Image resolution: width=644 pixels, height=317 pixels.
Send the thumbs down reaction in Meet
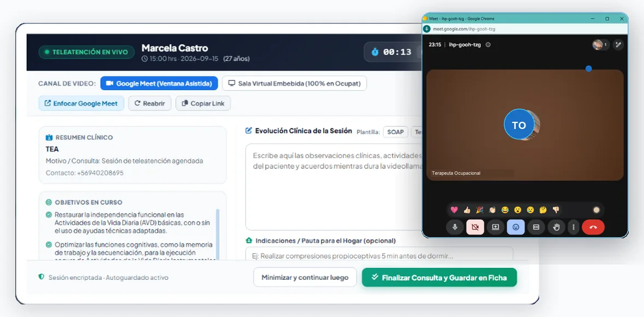coord(556,210)
